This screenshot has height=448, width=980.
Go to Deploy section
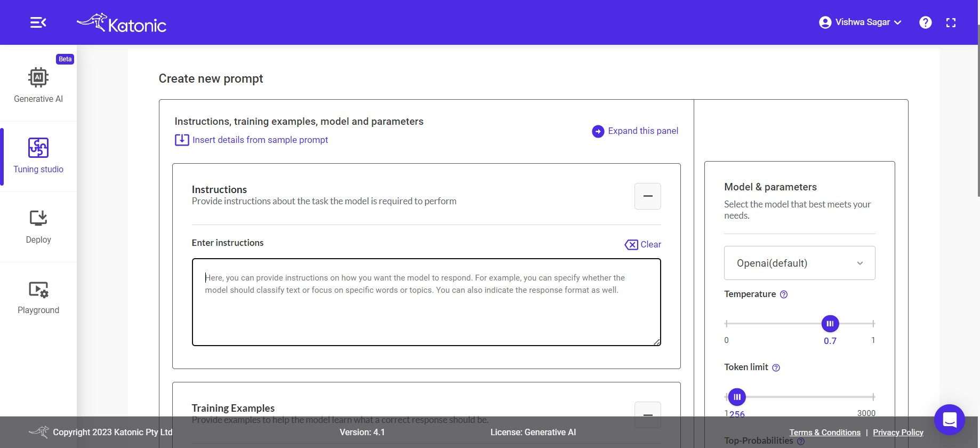38,226
